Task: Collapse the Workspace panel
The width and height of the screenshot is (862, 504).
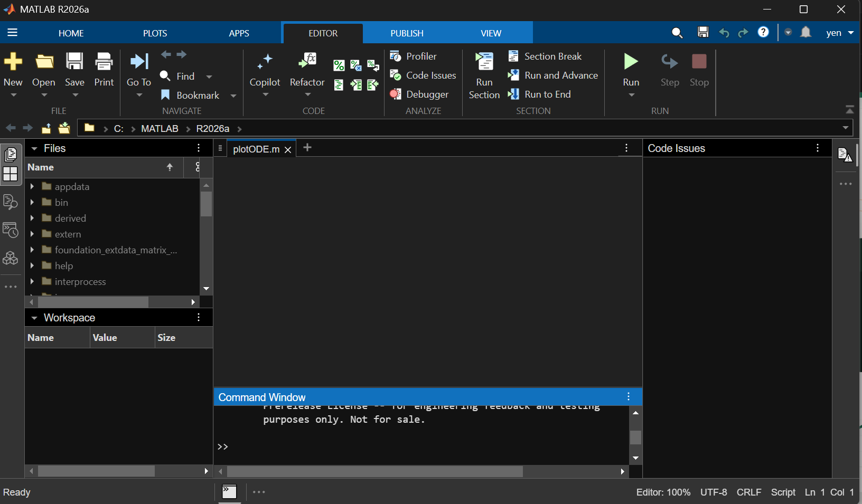Action: 34,318
